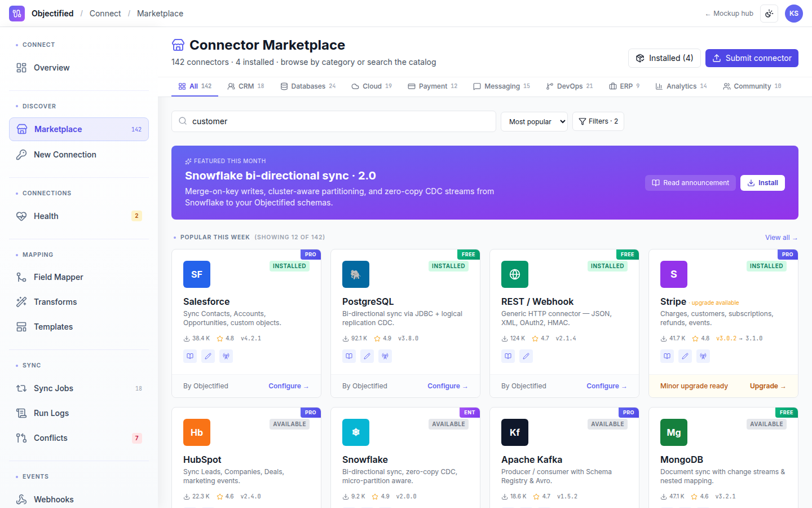Click the Salesforce SF logo tile
Viewport: 812px width, 508px height.
pyautogui.click(x=197, y=274)
